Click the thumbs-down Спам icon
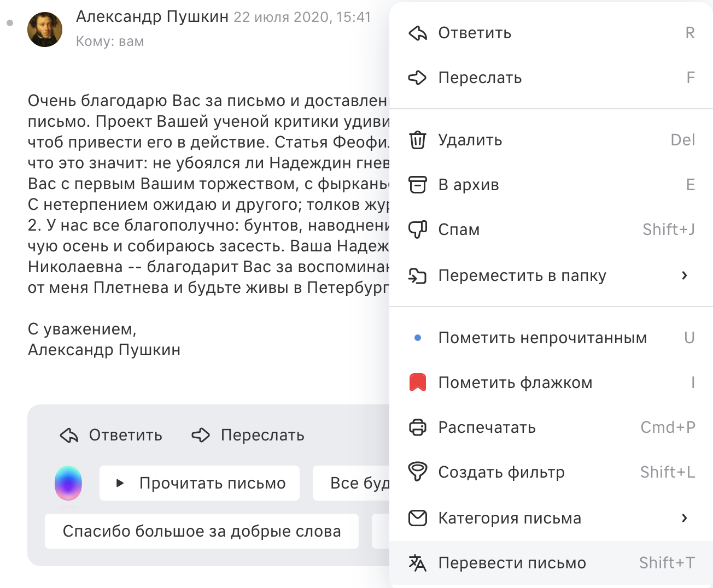 [418, 230]
